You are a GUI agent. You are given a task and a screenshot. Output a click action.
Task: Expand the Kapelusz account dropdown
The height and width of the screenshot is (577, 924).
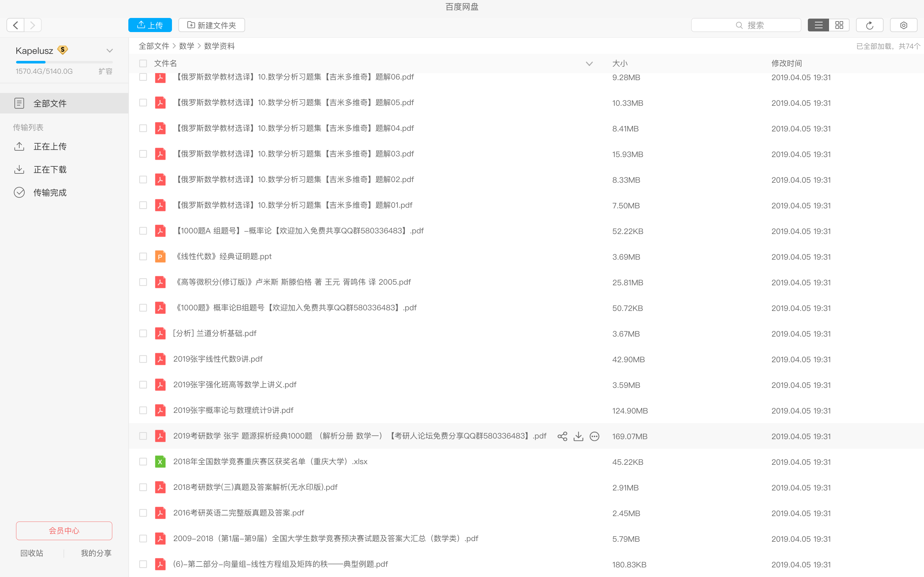[x=110, y=51]
